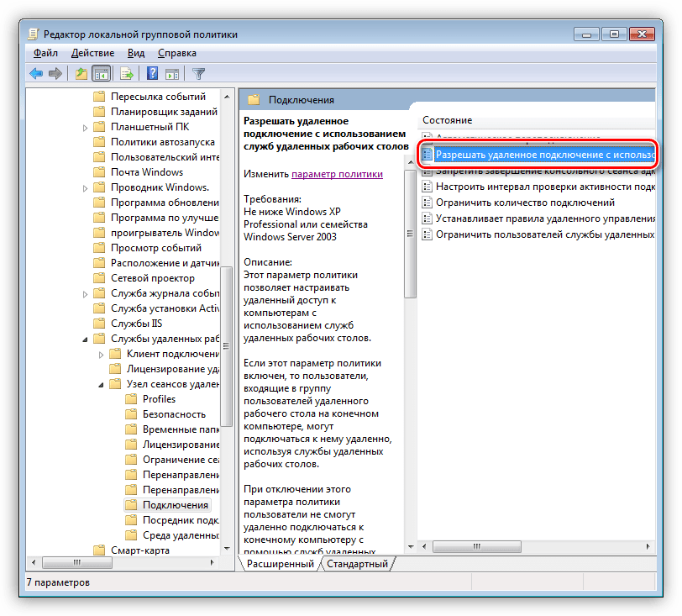This screenshot has width=682, height=616.
Task: Toggle the Show/Hide console tree icon
Action: (102, 74)
